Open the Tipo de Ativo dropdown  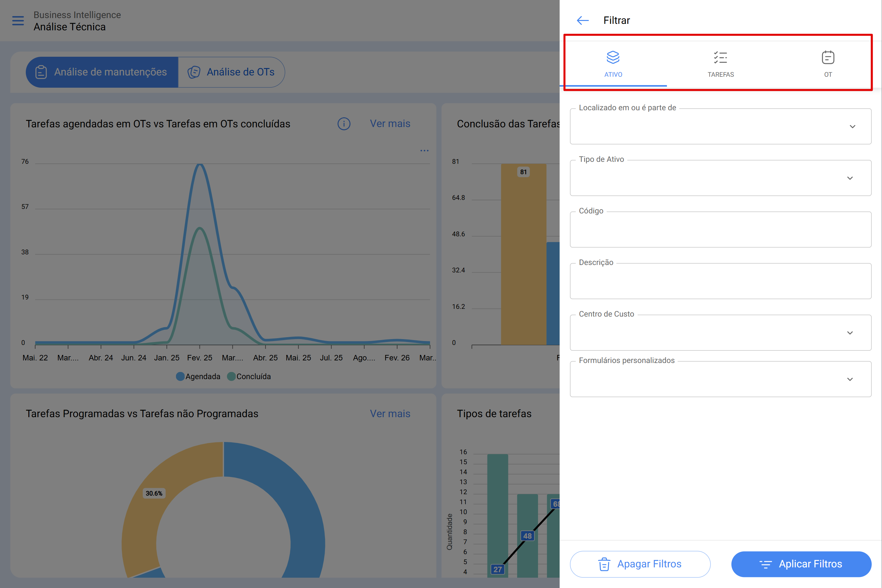tap(720, 178)
